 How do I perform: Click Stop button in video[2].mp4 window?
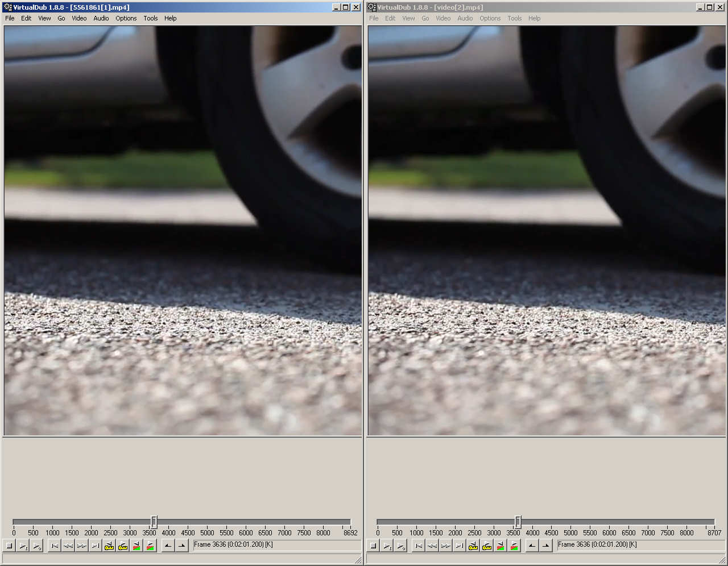pyautogui.click(x=373, y=546)
